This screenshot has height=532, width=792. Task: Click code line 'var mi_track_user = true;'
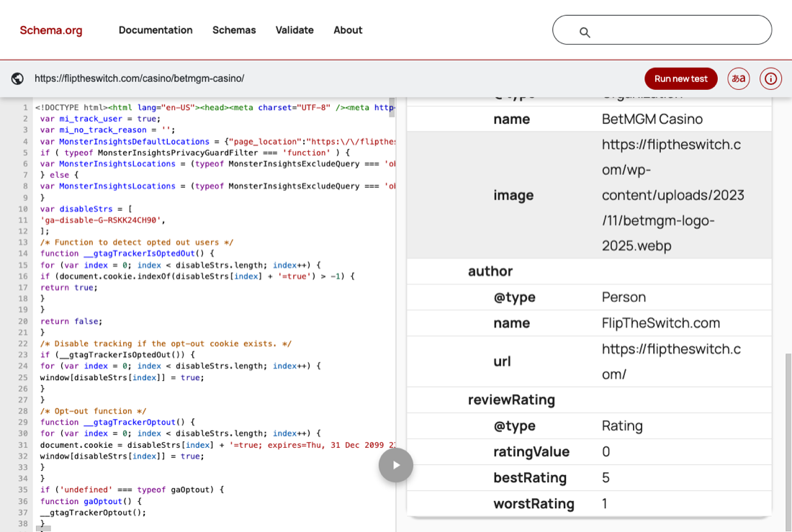[100, 119]
